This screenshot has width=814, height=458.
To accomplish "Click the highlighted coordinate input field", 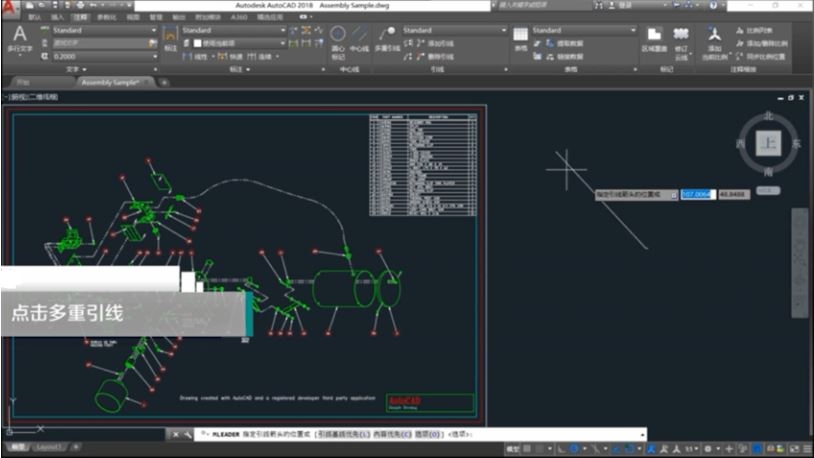I will pyautogui.click(x=698, y=194).
